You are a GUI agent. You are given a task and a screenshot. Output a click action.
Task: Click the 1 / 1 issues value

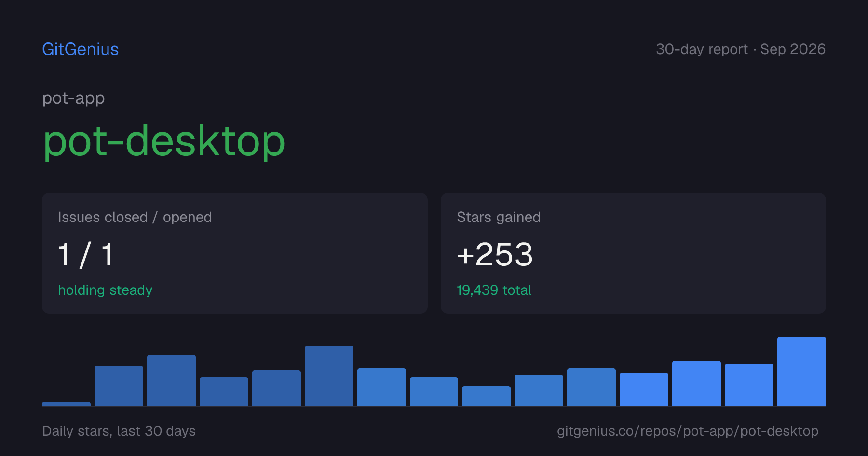coord(86,255)
